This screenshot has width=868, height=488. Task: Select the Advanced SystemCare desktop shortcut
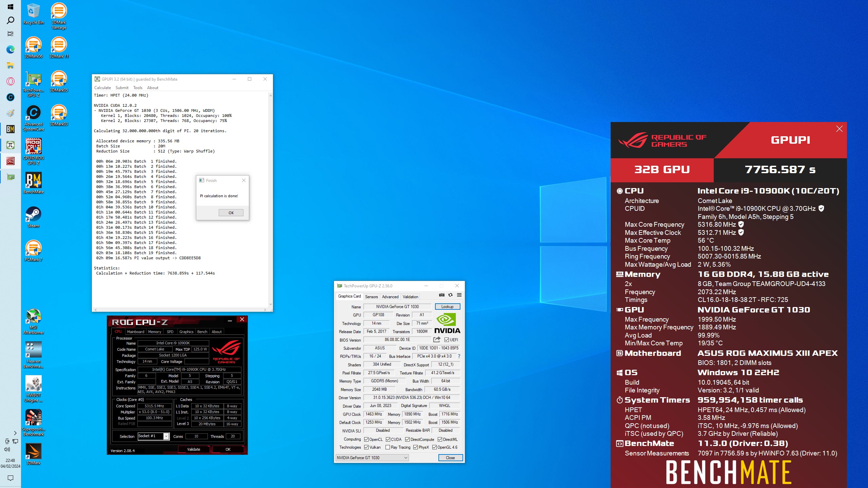pos(34,118)
